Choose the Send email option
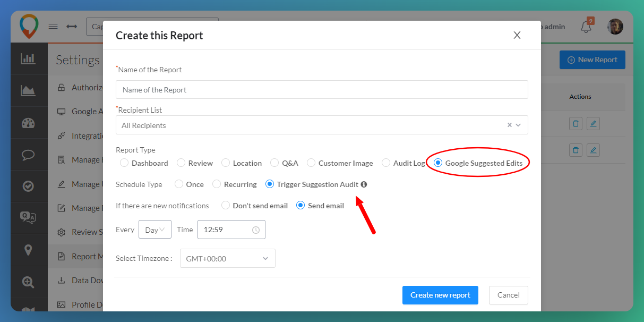This screenshot has width=644, height=322. 320,206
